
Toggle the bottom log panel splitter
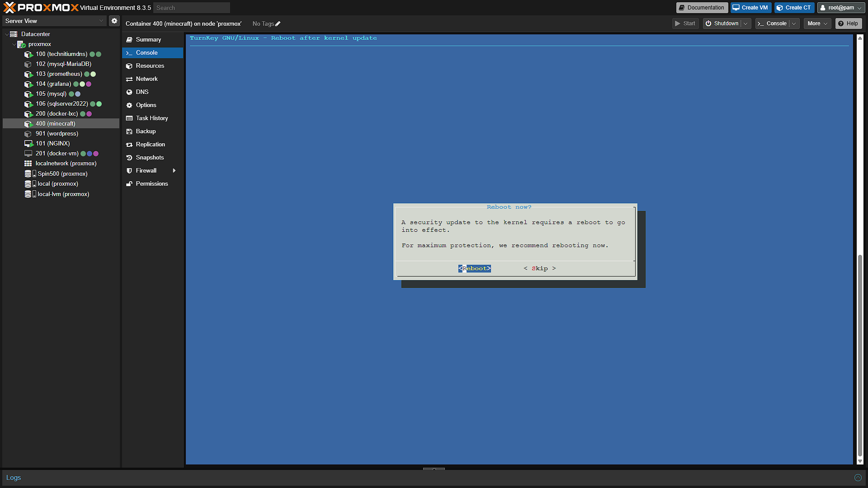(x=434, y=469)
